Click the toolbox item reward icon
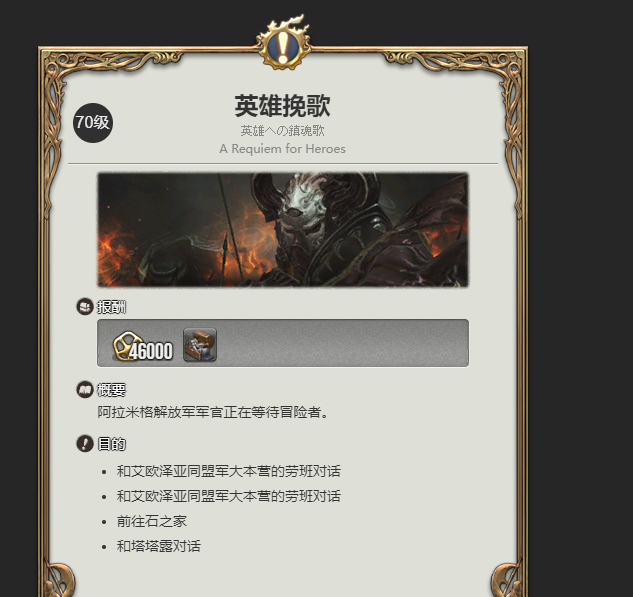The image size is (633, 597). 200,344
